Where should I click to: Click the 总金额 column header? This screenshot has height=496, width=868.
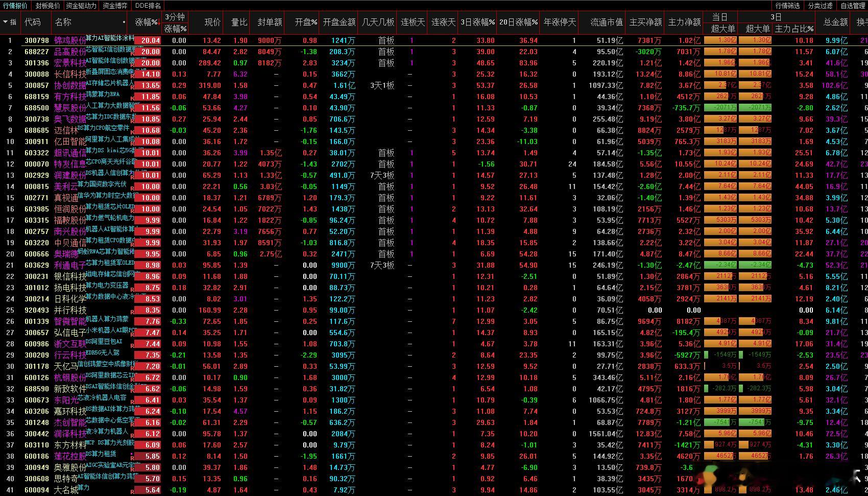pyautogui.click(x=835, y=22)
